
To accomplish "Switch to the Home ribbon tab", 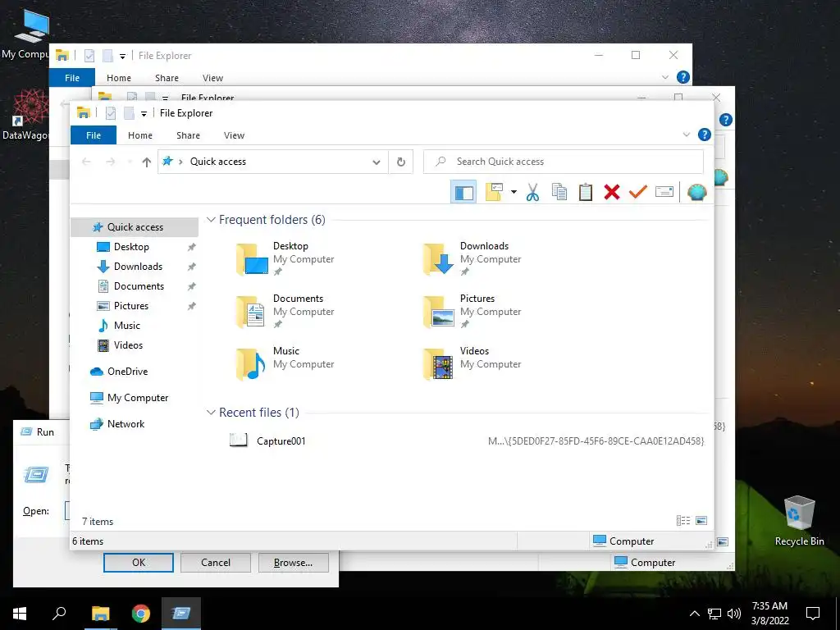I will [x=139, y=135].
